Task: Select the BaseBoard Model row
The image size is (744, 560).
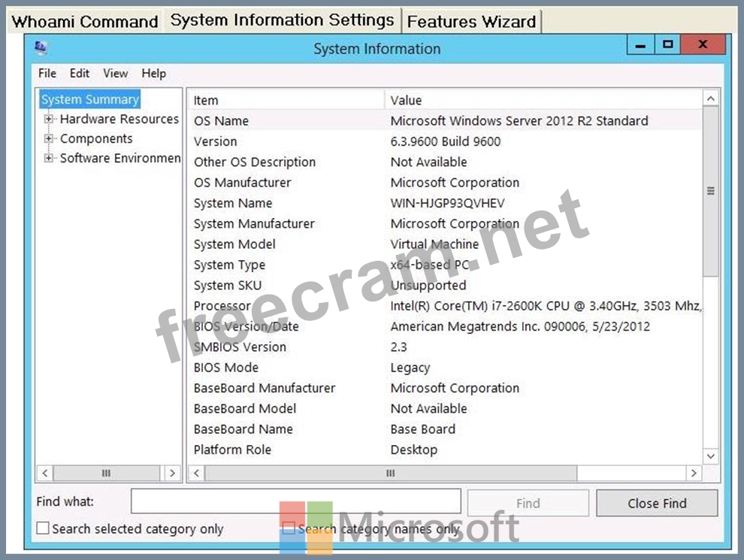Action: [445, 409]
